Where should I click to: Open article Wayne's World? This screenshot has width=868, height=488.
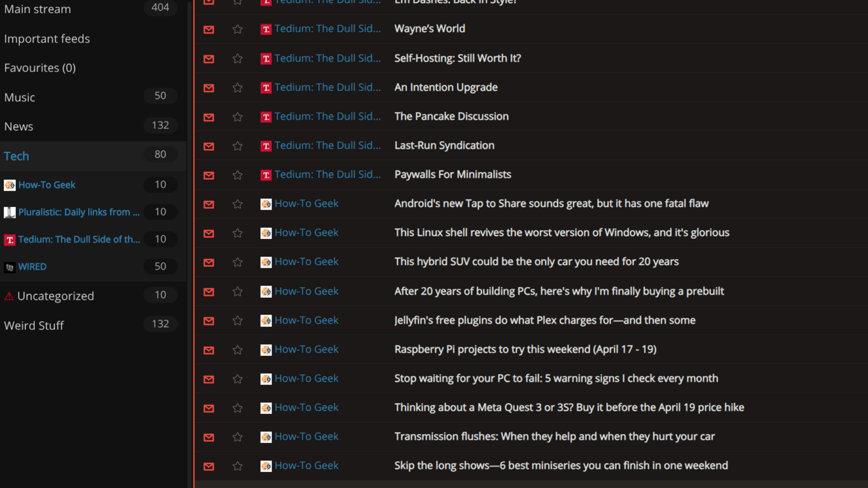click(430, 28)
